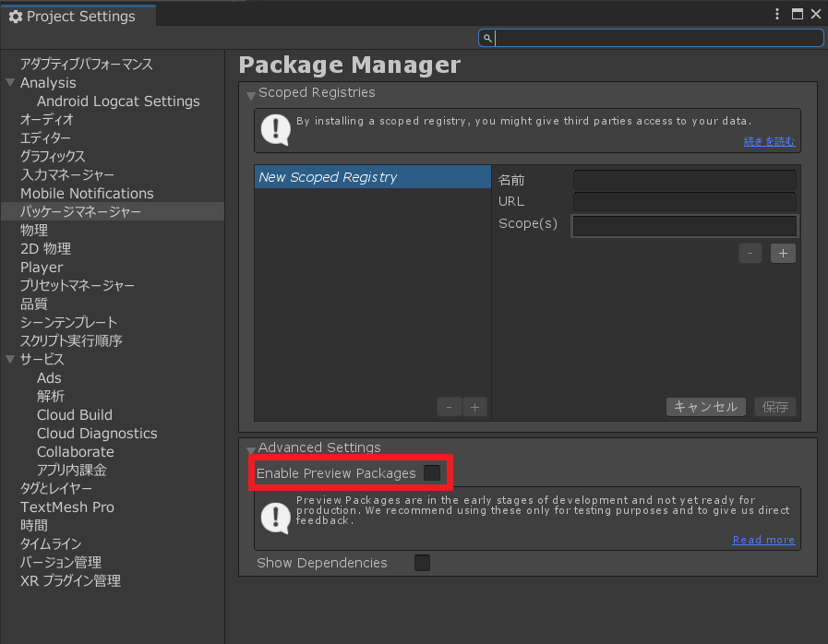Click the minus button under Scope(s) field
The width and height of the screenshot is (828, 644).
(x=750, y=254)
